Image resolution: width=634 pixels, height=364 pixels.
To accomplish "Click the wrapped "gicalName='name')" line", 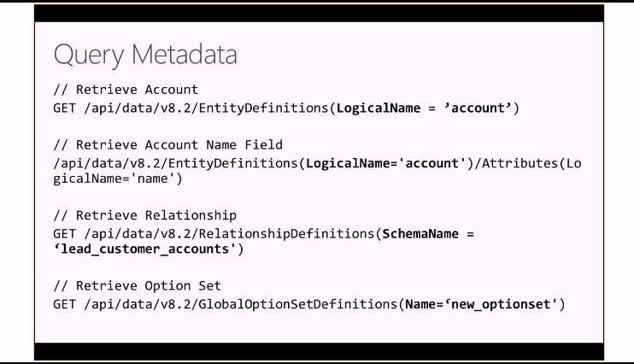I will (118, 179).
